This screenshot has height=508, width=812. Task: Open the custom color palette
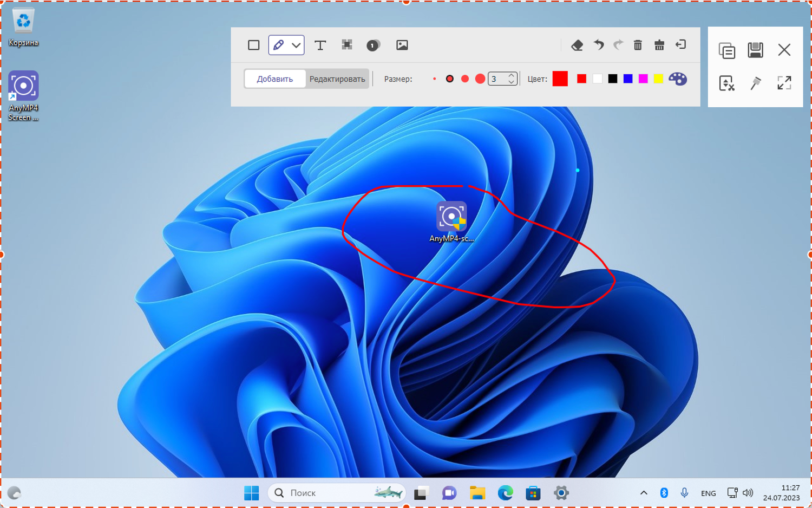tap(678, 79)
